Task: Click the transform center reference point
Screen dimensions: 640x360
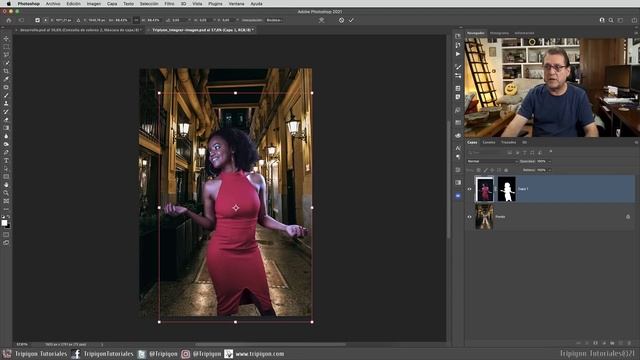Action: (x=236, y=208)
